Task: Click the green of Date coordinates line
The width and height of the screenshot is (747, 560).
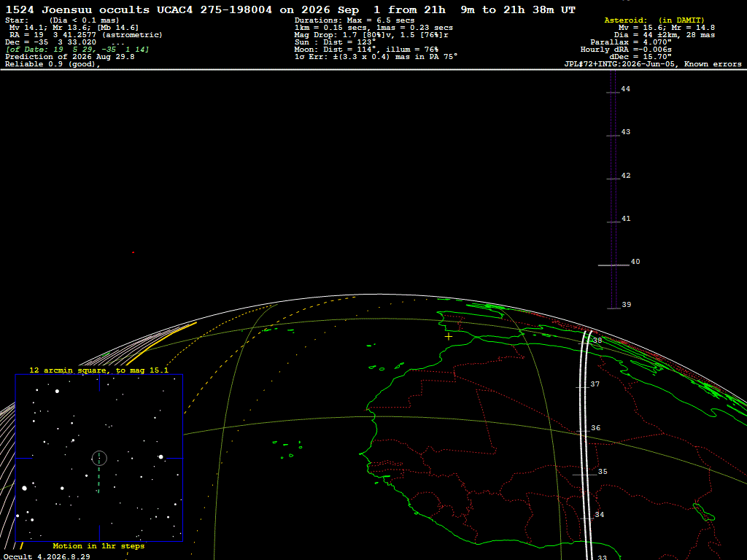Action: coord(77,50)
